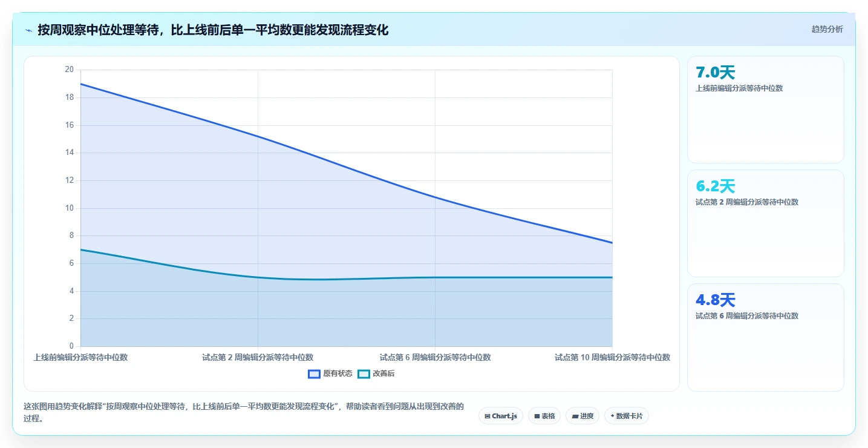The image size is (868, 448).
Task: Select the 6.2天 data card
Action: tap(765, 223)
